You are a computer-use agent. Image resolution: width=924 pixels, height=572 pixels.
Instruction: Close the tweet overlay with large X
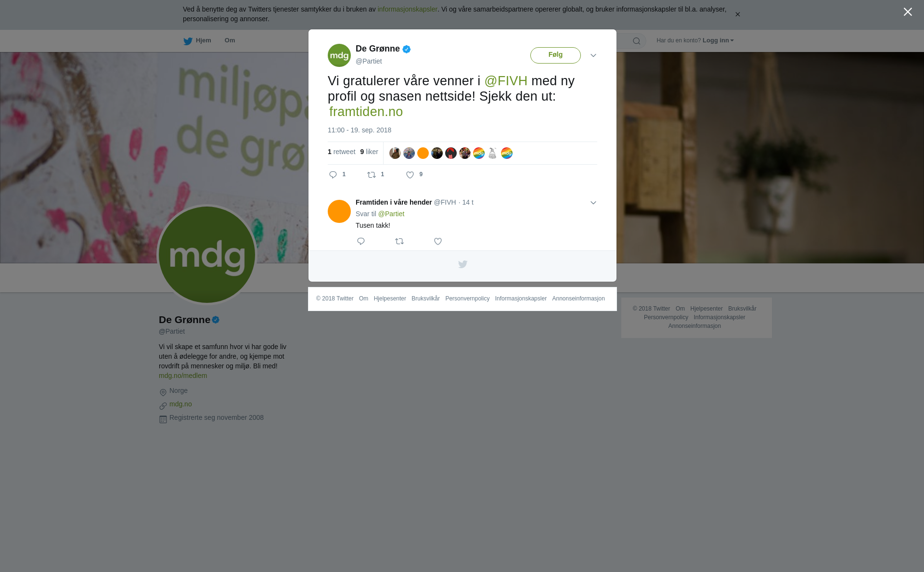pyautogui.click(x=908, y=12)
